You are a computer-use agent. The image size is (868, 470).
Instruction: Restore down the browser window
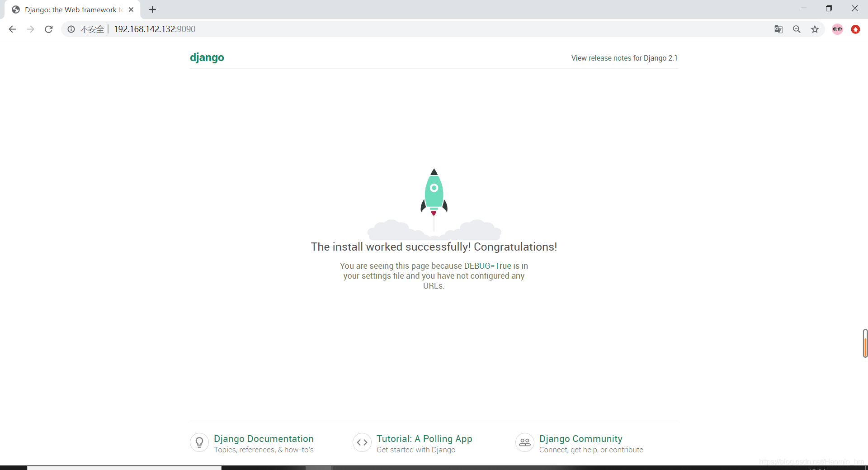click(x=829, y=9)
